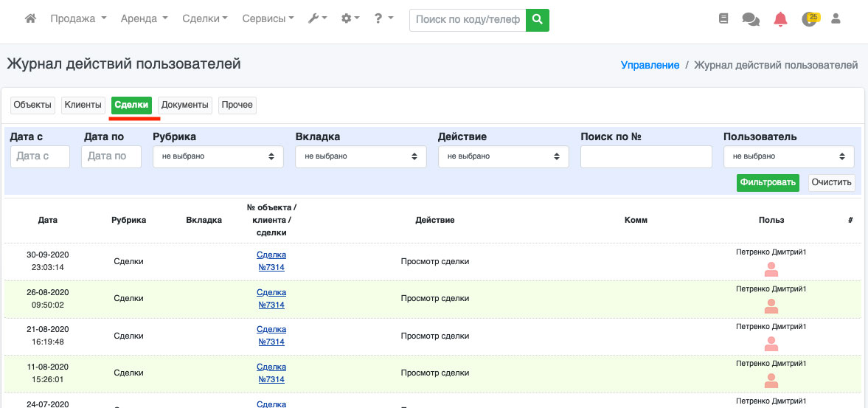Open the wrench tools menu
The height and width of the screenshot is (408, 868).
pos(317,19)
